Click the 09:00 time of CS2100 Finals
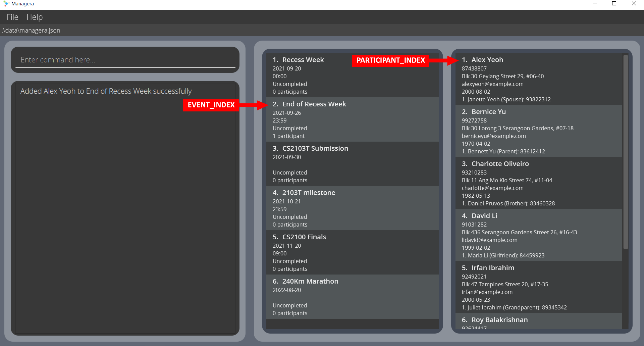Image resolution: width=644 pixels, height=346 pixels. 279,253
